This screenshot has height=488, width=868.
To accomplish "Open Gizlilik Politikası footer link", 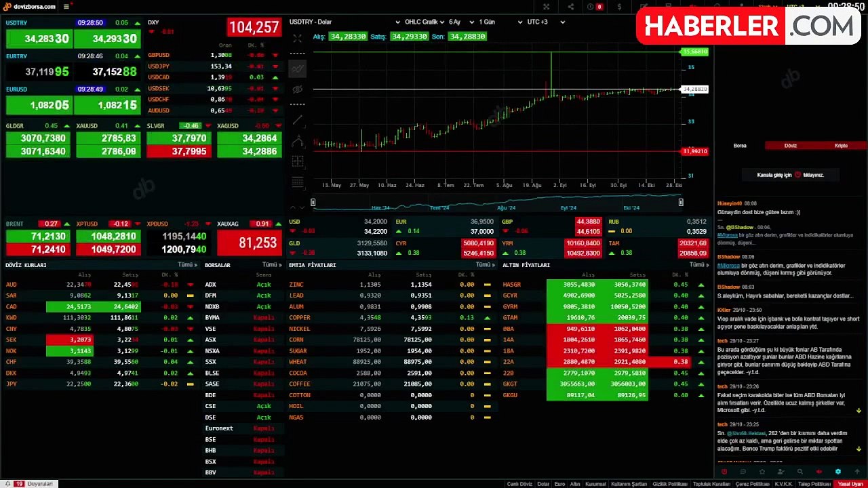I will [x=670, y=484].
